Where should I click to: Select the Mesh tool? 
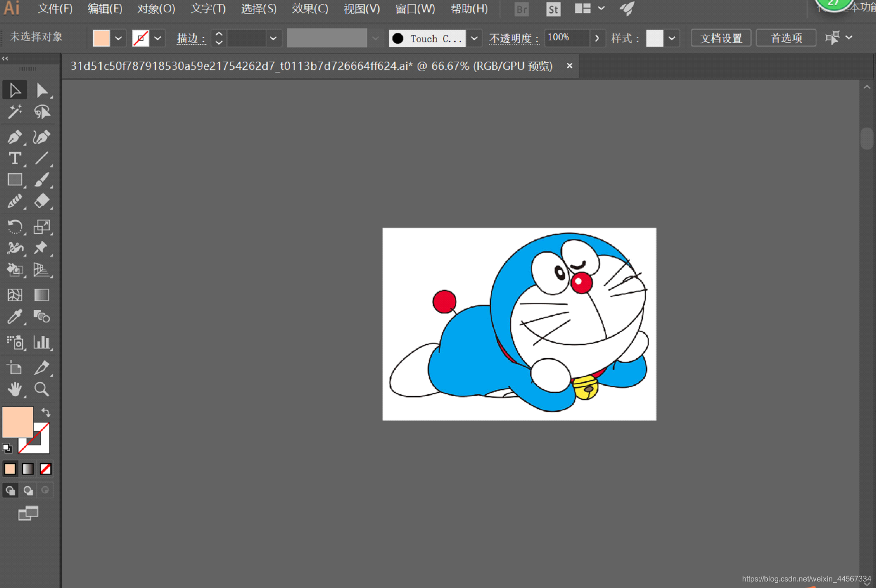15,295
